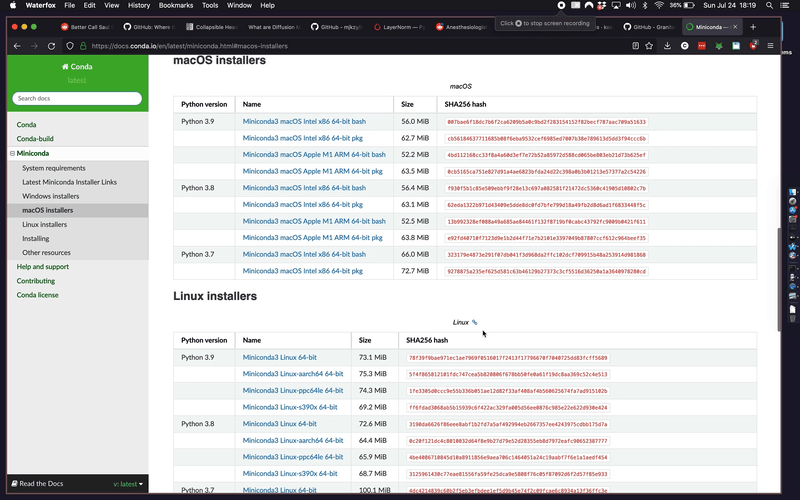Open Installing in the sidebar
Screen dimensions: 800x500
(36, 238)
